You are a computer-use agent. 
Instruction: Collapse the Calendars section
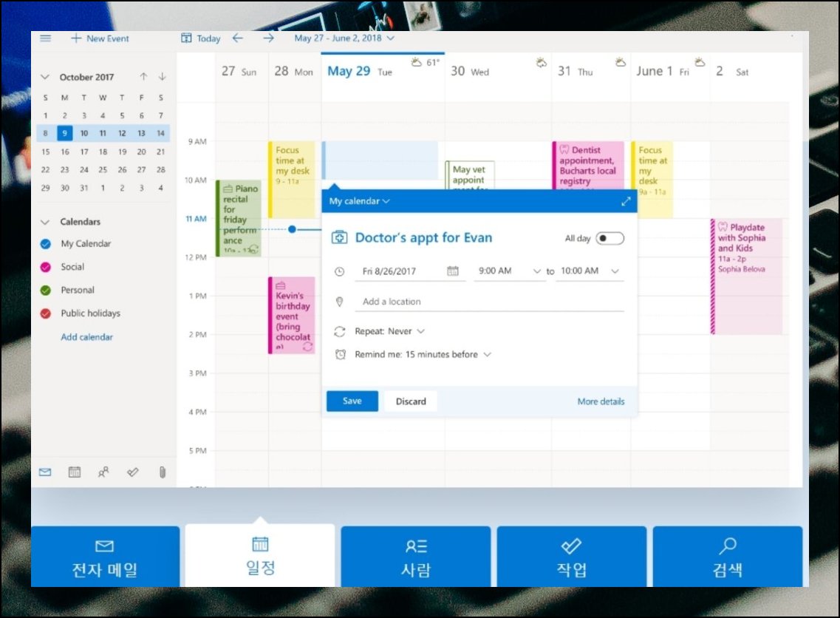45,221
